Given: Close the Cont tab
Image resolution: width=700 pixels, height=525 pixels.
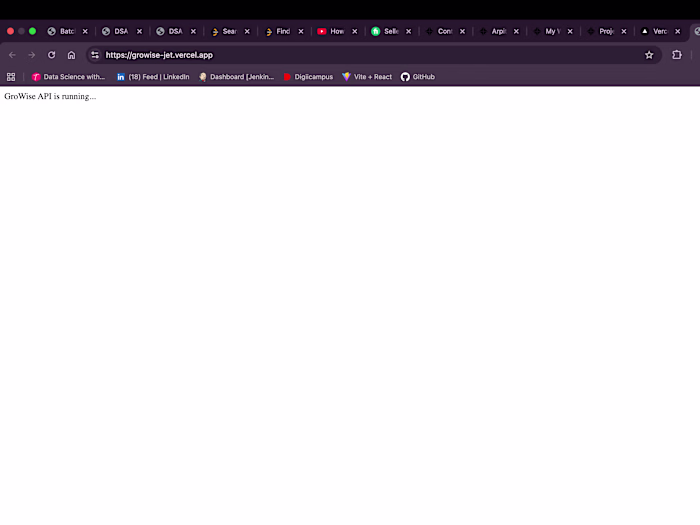Looking at the screenshot, I should point(462,31).
